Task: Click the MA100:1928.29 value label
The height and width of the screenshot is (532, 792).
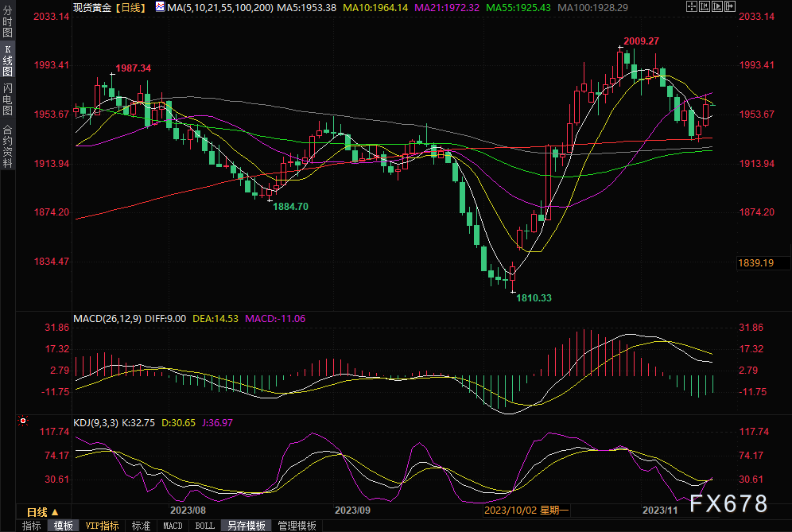Action: click(593, 8)
